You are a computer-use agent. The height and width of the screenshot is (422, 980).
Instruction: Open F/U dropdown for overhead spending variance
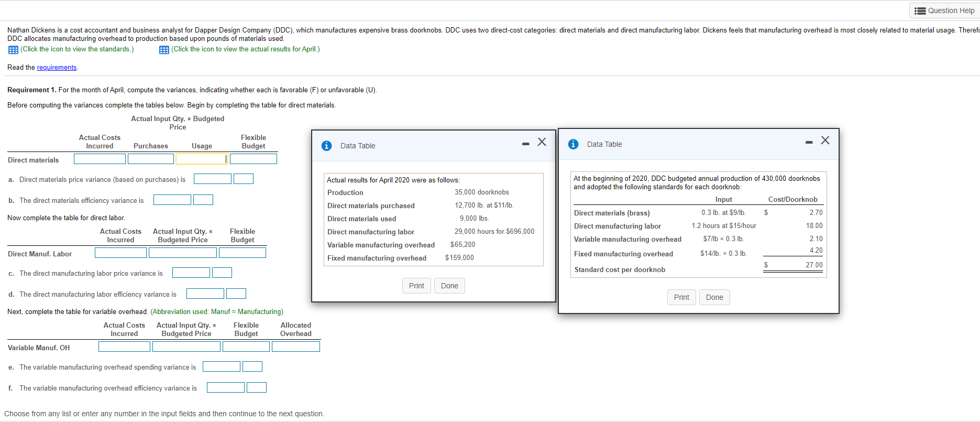(x=252, y=366)
